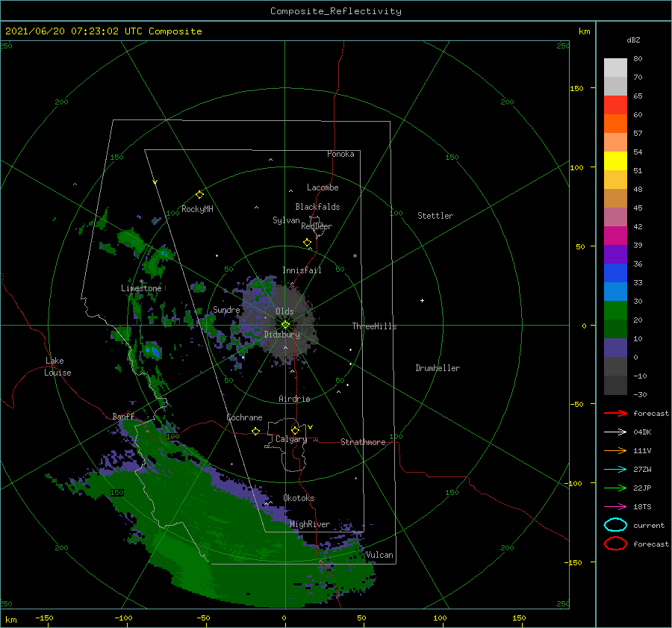672x628 pixels.
Task: Click the cyan current ellipse icon
Action: pyautogui.click(x=615, y=525)
